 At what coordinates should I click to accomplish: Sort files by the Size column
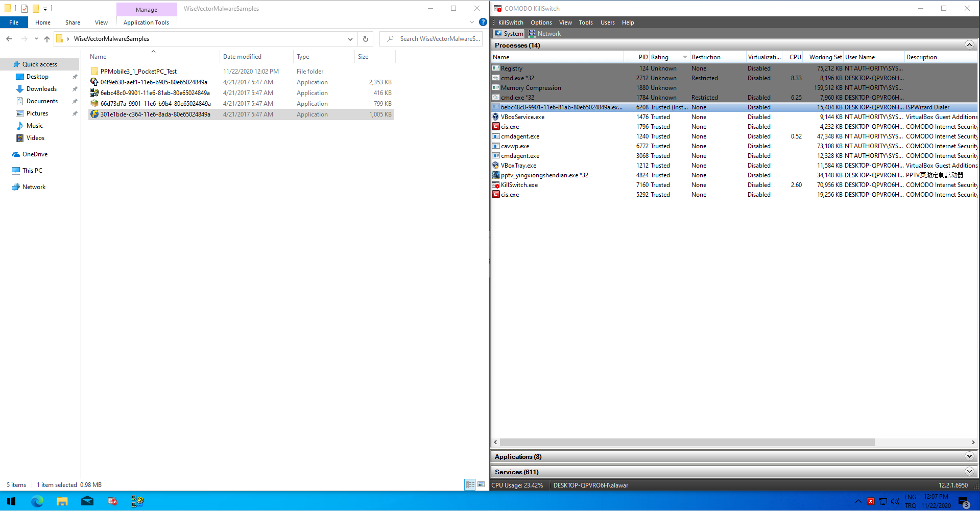(x=374, y=57)
